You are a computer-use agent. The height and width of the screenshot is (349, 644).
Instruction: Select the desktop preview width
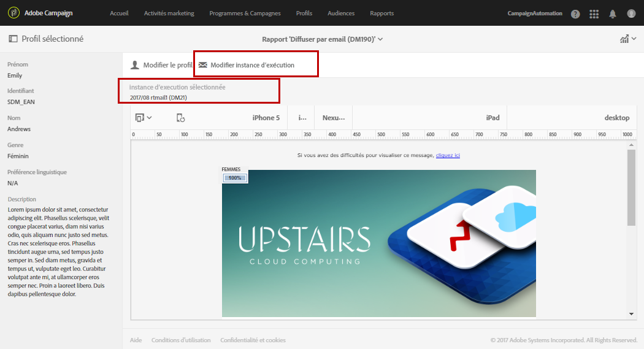(617, 118)
